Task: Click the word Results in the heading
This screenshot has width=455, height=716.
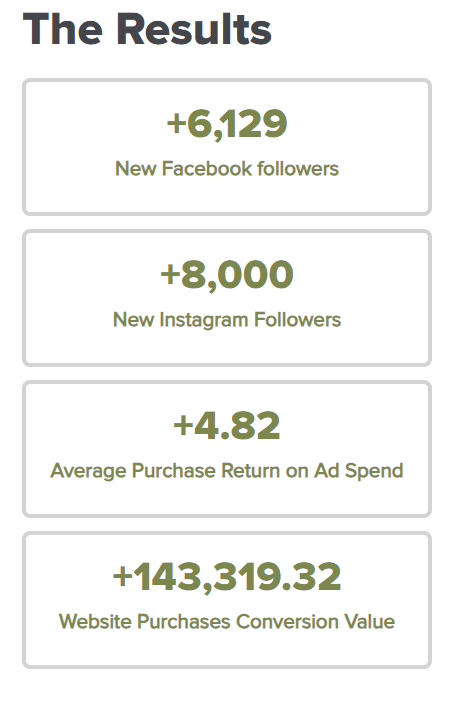Action: [194, 29]
